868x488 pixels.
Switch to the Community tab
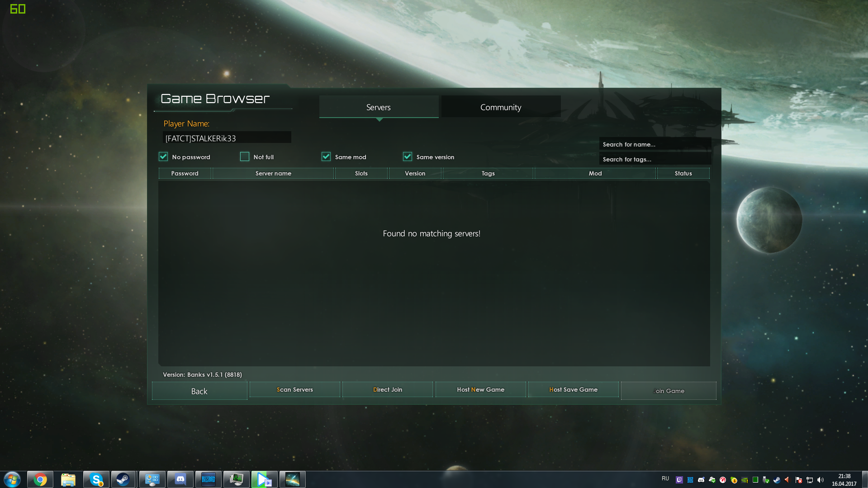(x=501, y=107)
